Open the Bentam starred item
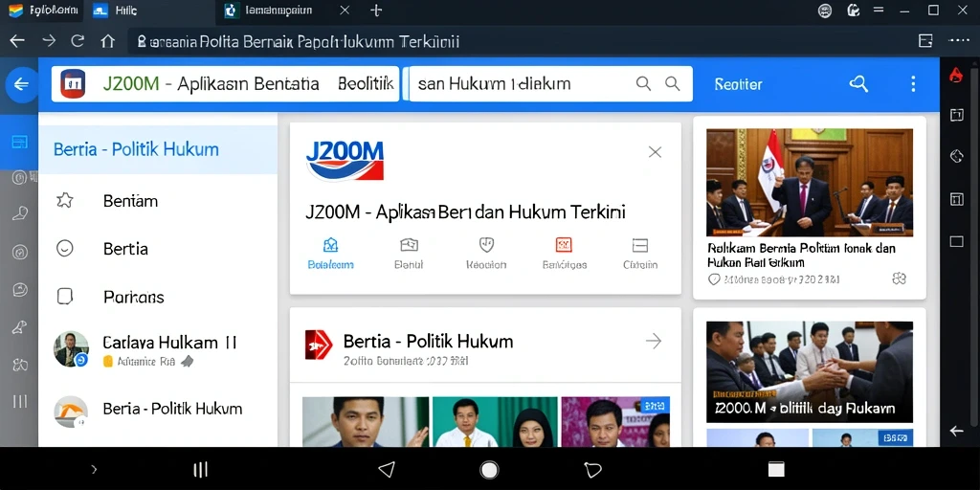 pos(158,201)
